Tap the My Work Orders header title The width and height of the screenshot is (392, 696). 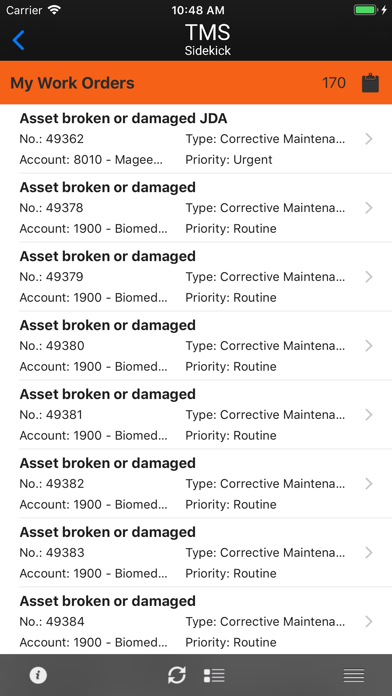72,83
